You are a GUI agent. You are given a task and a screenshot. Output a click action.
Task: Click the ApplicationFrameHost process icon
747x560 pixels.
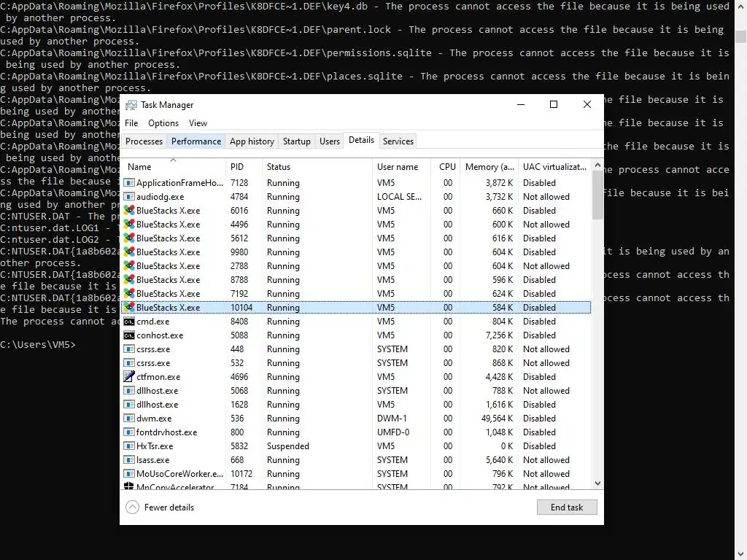pos(128,183)
